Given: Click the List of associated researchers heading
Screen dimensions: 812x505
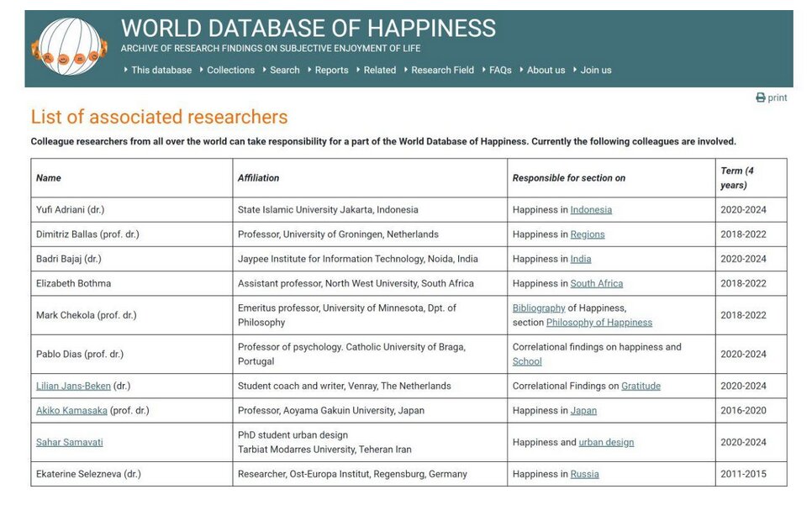Looking at the screenshot, I should tap(159, 117).
